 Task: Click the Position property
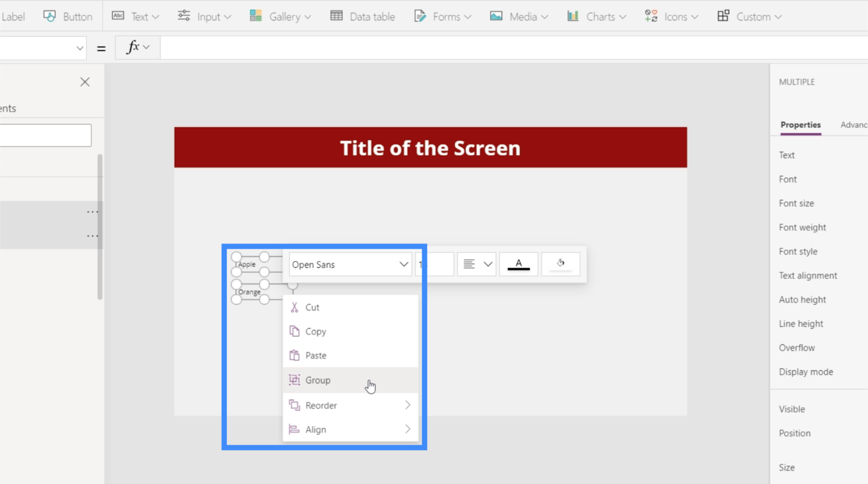coord(795,433)
